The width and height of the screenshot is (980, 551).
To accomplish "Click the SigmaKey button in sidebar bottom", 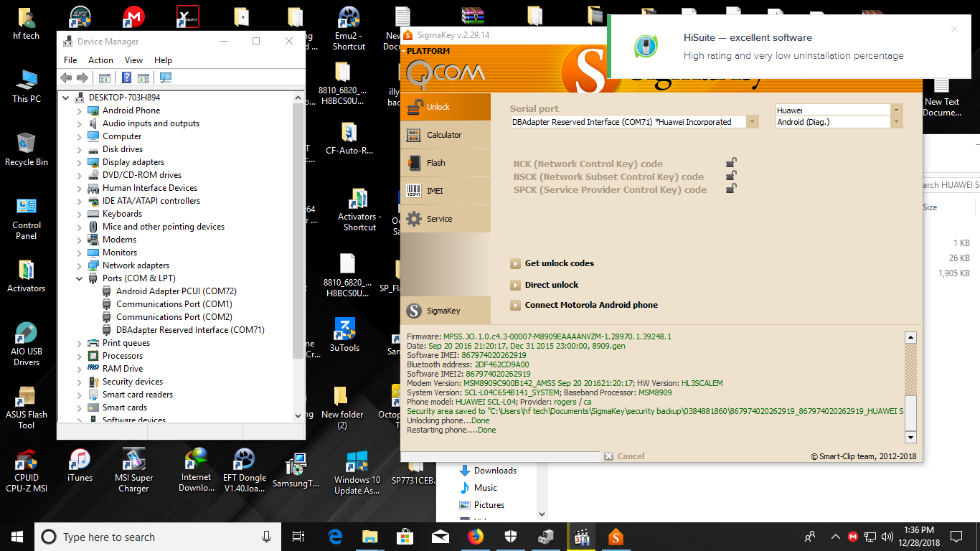I will point(446,311).
